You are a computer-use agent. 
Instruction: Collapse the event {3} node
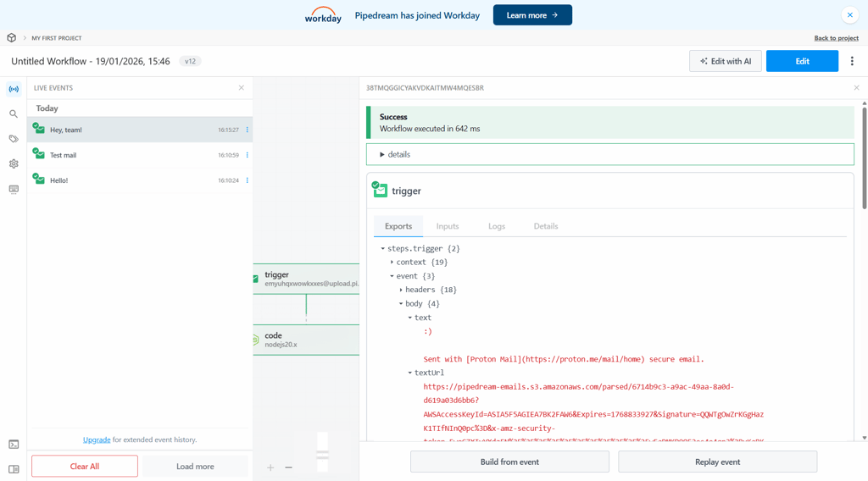(392, 276)
